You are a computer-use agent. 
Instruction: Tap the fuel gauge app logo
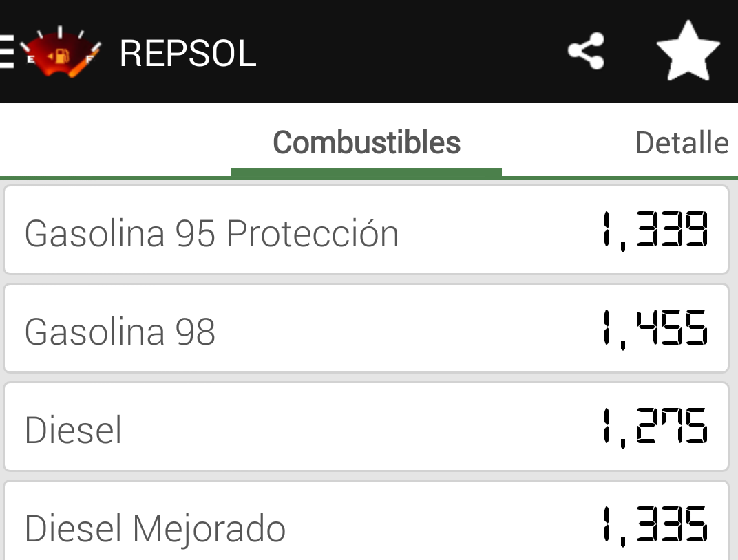(x=61, y=52)
